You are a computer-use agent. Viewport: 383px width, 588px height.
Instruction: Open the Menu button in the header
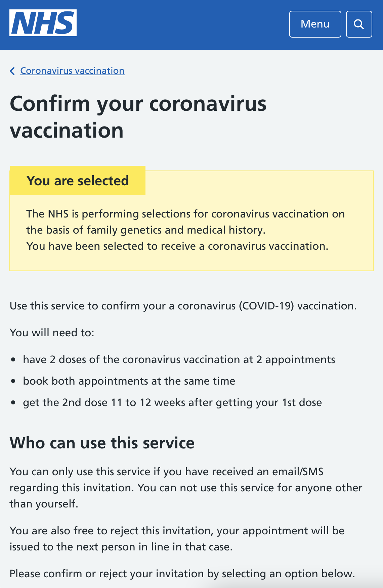(x=315, y=24)
